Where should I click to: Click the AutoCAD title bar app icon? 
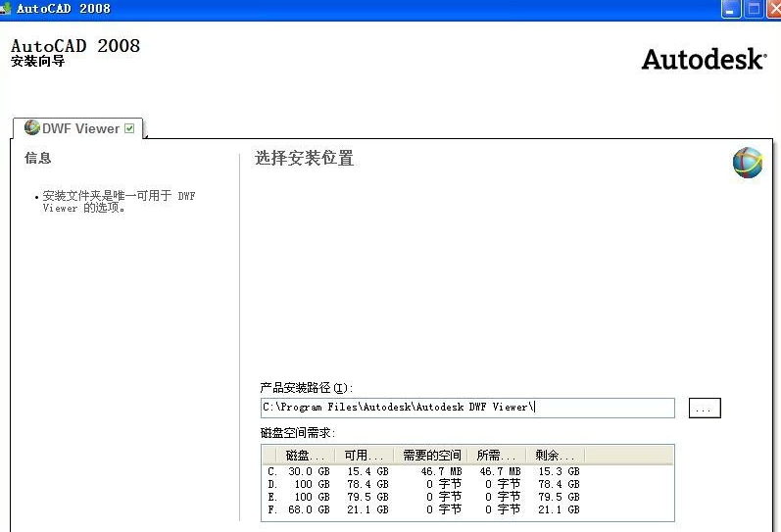click(x=6, y=9)
